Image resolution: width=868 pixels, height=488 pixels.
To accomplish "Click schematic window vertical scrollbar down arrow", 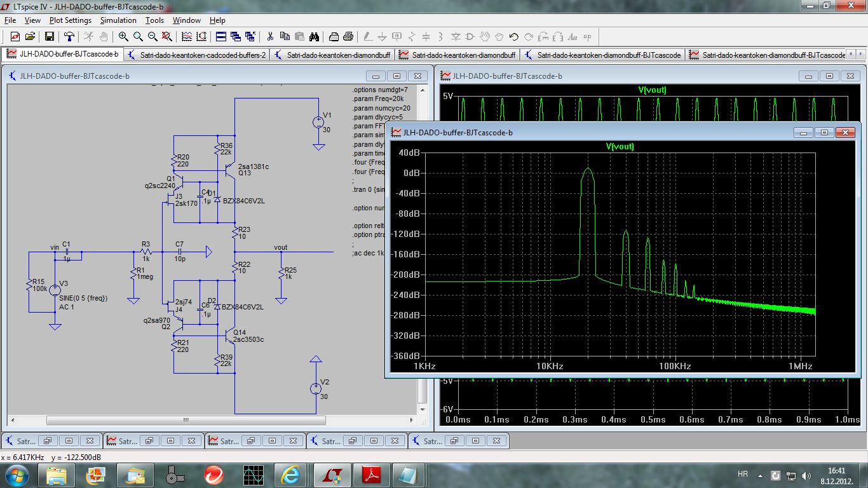I will point(424,409).
